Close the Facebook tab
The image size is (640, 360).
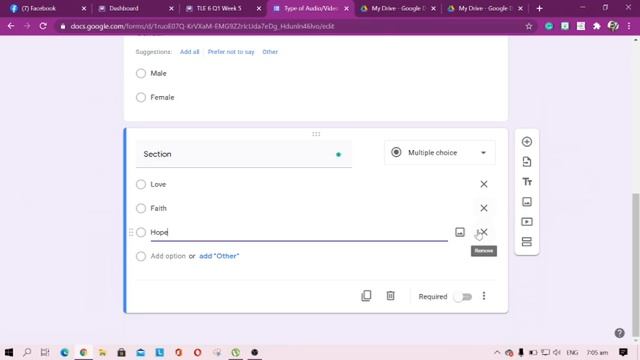pos(84,8)
